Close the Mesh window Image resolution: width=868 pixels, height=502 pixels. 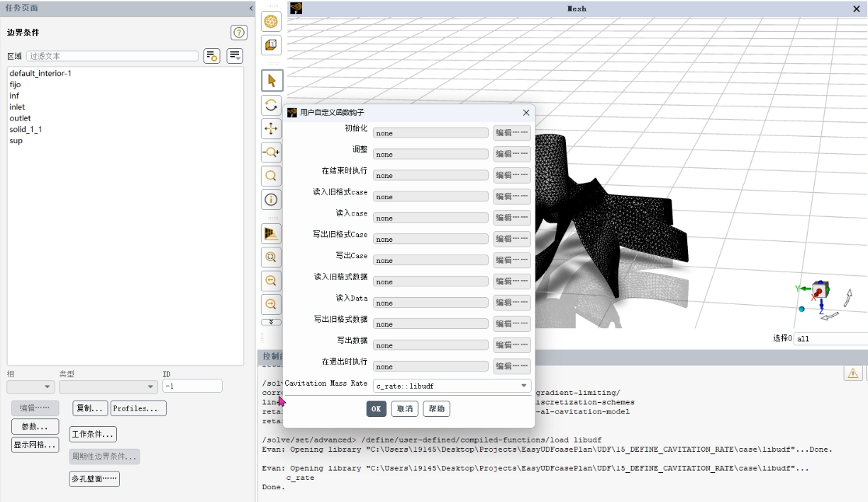[x=856, y=9]
